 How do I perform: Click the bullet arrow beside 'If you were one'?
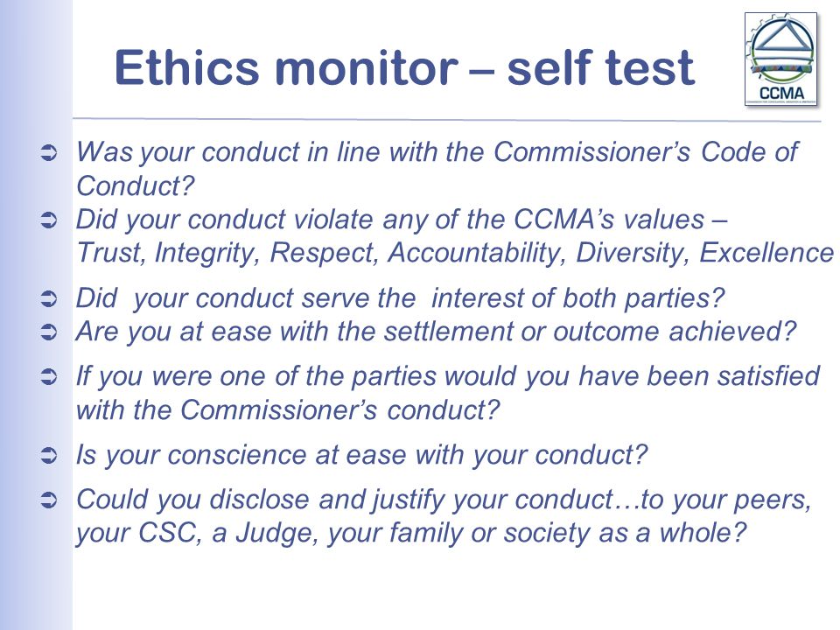click(x=49, y=378)
